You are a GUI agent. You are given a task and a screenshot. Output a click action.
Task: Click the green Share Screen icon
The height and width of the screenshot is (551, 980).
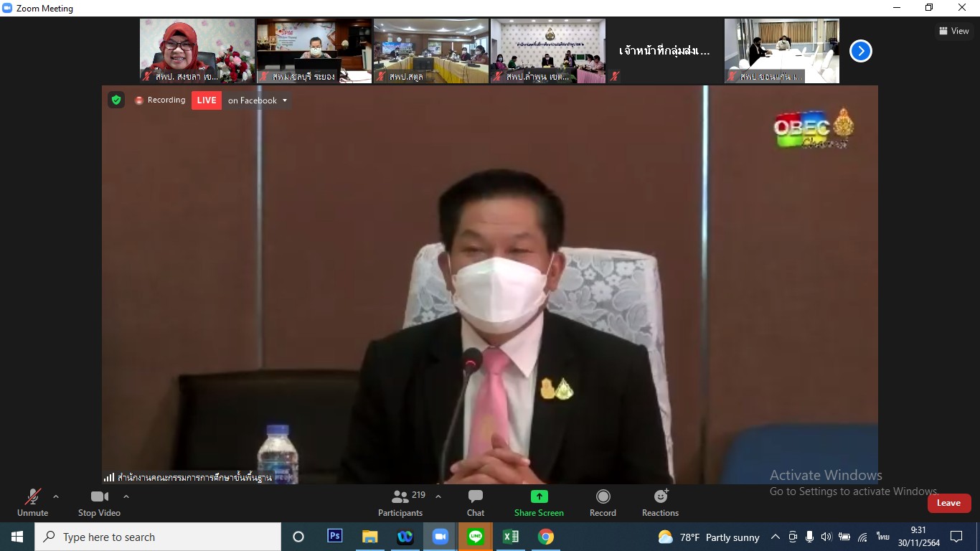point(540,496)
